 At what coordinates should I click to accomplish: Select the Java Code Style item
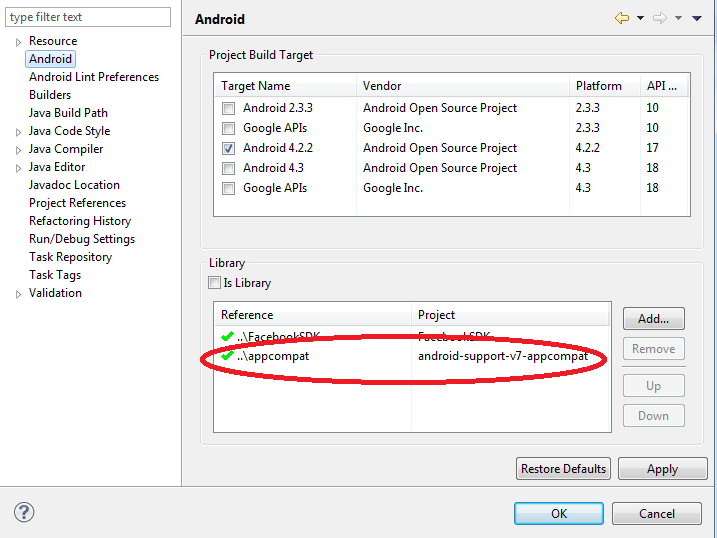point(70,131)
